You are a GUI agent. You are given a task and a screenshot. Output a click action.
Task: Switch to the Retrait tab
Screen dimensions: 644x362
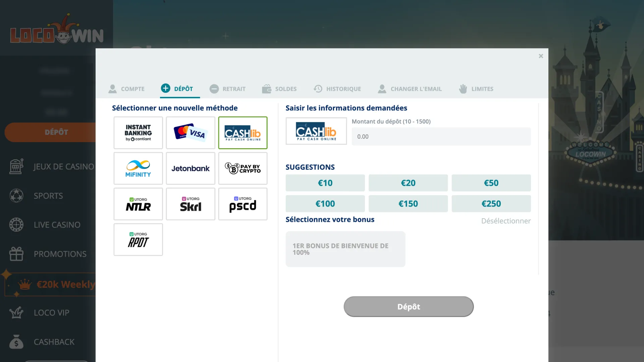[x=227, y=89]
